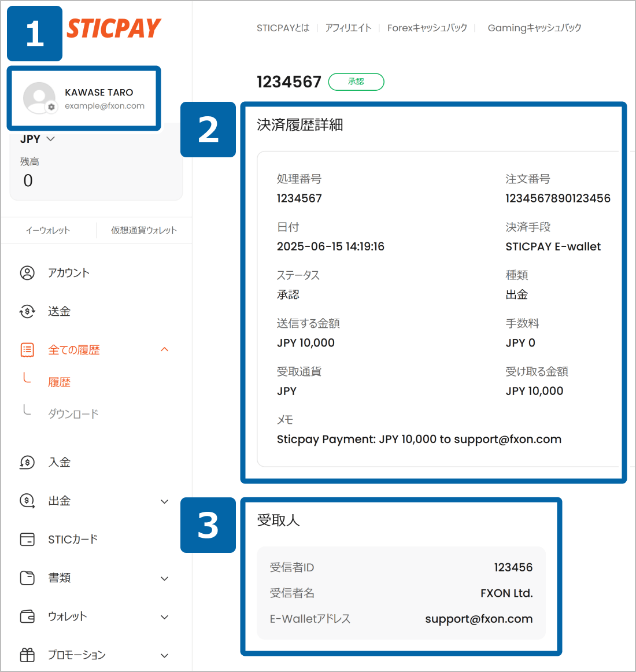Expand the 出金 submenu chevron
Screen dimensions: 636x672
(x=165, y=501)
